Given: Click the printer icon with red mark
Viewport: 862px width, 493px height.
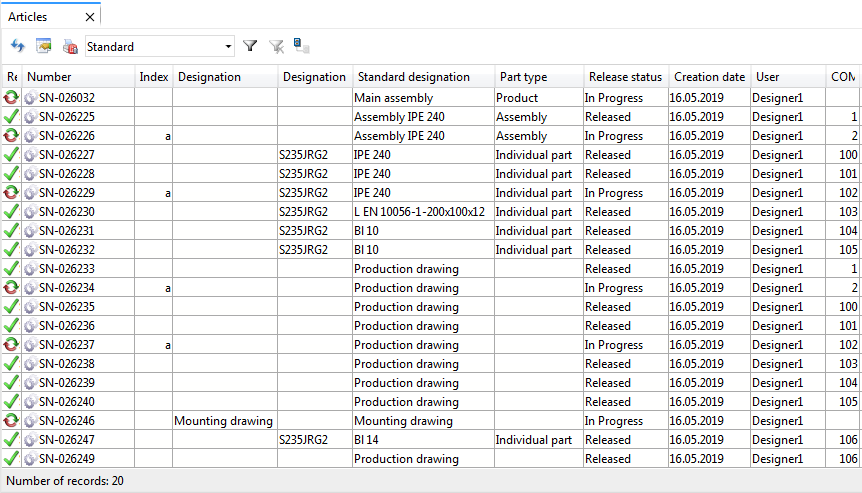Looking at the screenshot, I should click(x=70, y=46).
